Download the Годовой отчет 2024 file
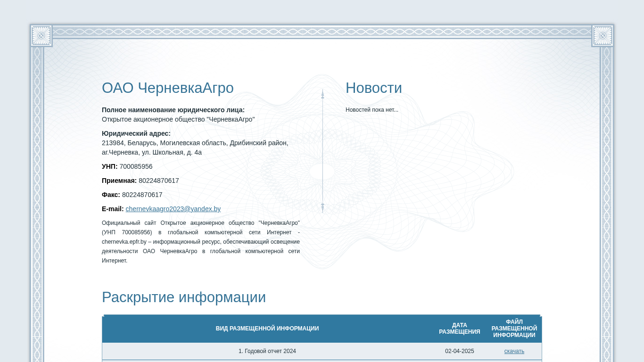644x362 pixels. coord(514,351)
